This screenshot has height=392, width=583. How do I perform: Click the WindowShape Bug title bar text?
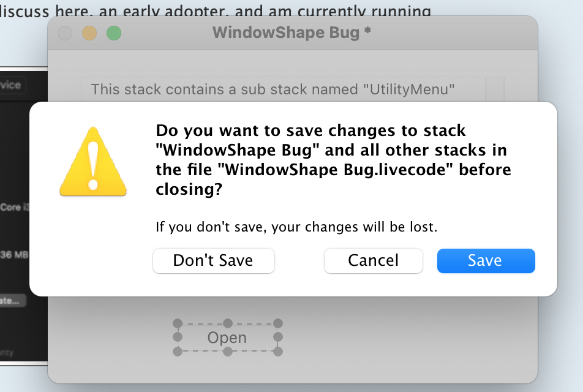click(x=291, y=32)
